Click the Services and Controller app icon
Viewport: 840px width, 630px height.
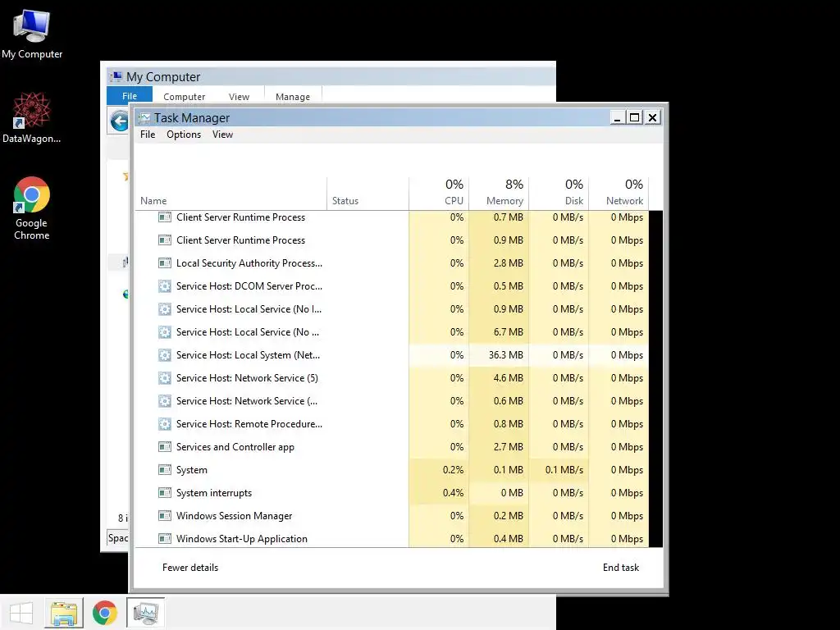click(x=164, y=447)
